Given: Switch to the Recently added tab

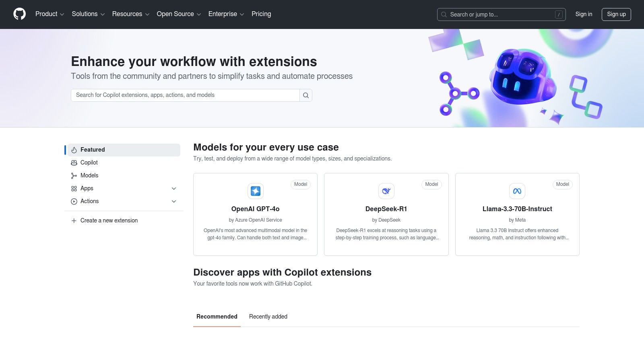Looking at the screenshot, I should pos(268,317).
